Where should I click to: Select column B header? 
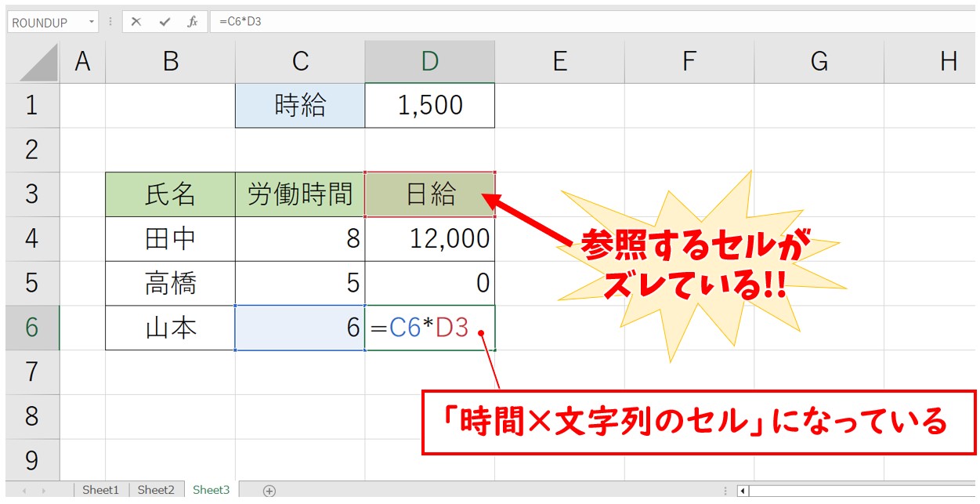[170, 62]
